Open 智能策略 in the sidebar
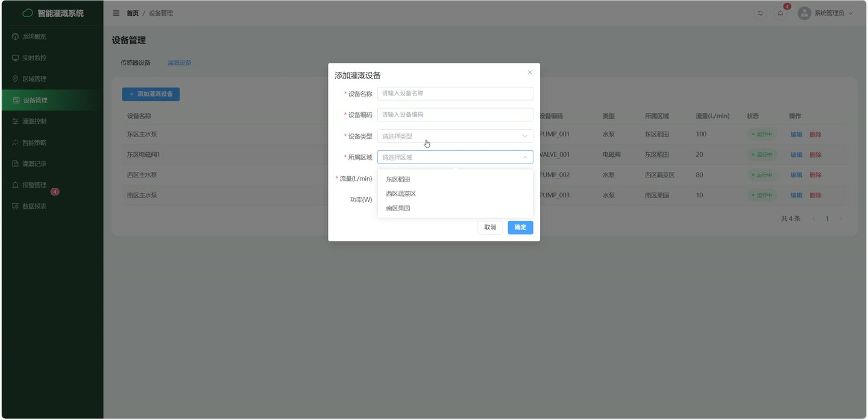This screenshot has width=868, height=420. [x=52, y=142]
